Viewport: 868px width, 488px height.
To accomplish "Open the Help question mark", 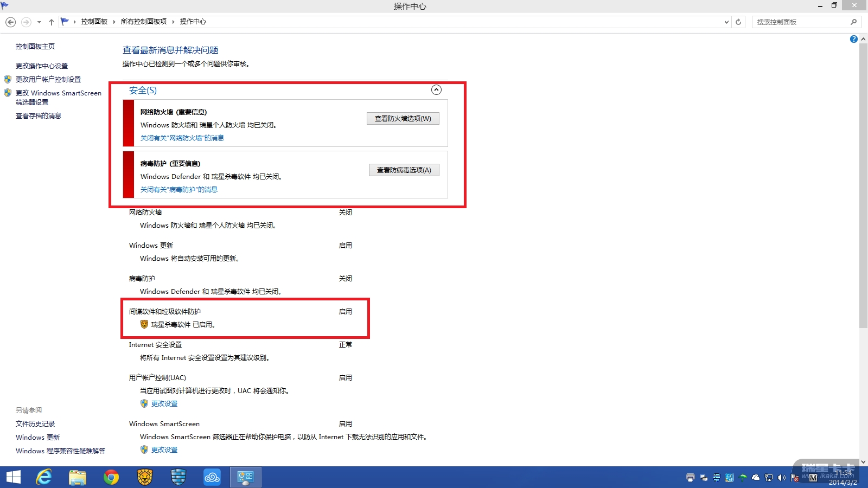I will tap(853, 39).
